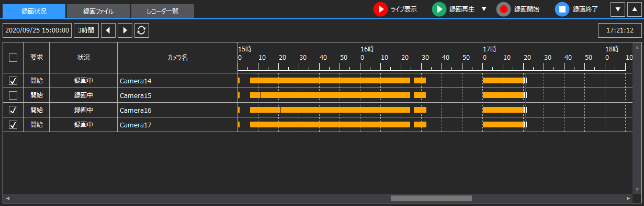Click the 17:21:12 clock display

(x=620, y=30)
